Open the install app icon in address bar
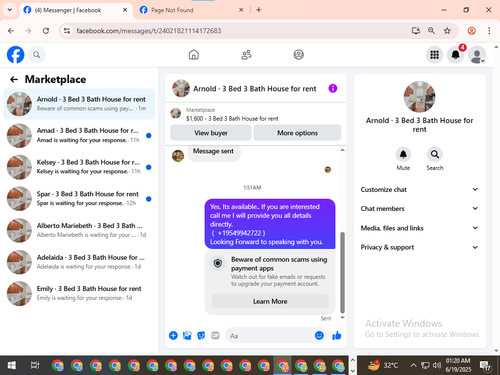Viewport: 500px width, 375px height. (x=415, y=31)
